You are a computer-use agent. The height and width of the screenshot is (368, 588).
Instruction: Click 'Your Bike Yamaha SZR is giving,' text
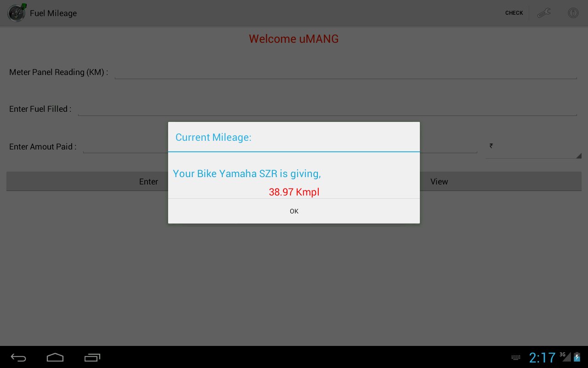247,174
